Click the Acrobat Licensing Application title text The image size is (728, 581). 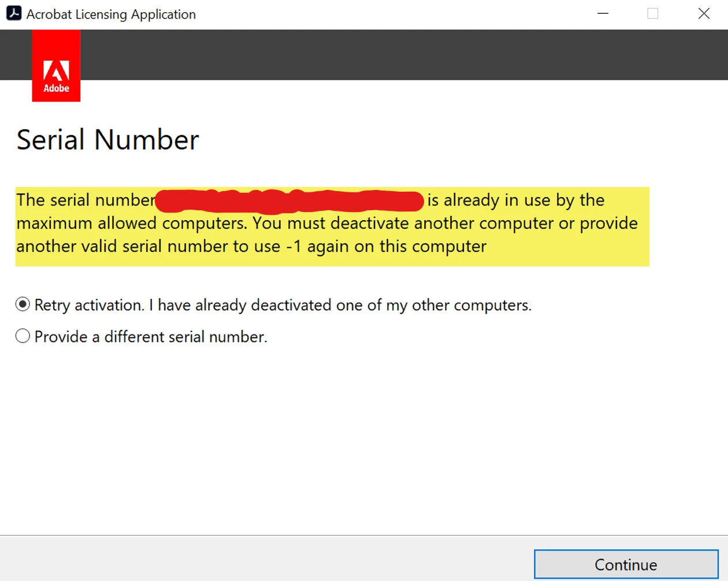[111, 14]
